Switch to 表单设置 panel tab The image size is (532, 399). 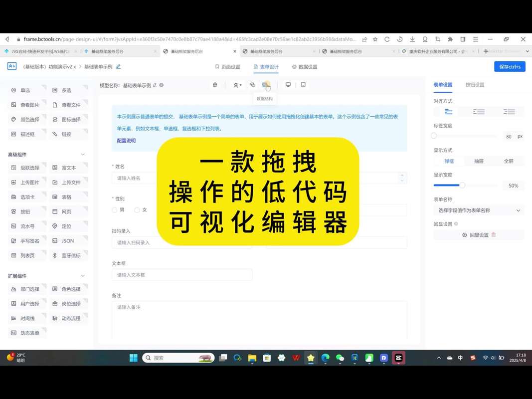(x=443, y=85)
